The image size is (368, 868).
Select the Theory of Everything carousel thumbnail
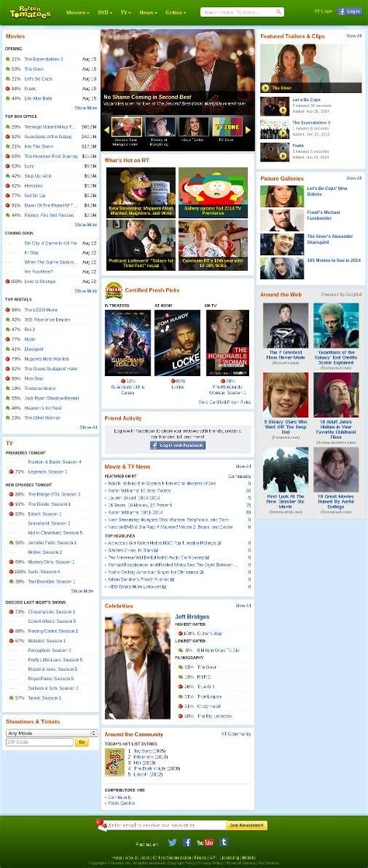point(160,126)
